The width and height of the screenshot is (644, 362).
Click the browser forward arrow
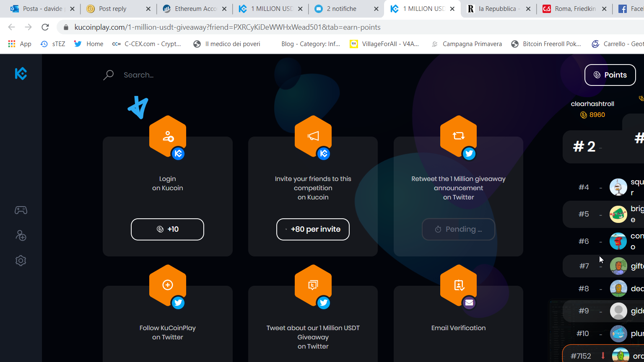point(28,27)
